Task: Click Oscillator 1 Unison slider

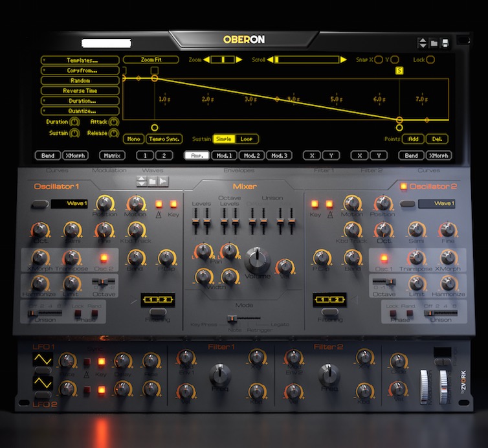Action: [45, 313]
